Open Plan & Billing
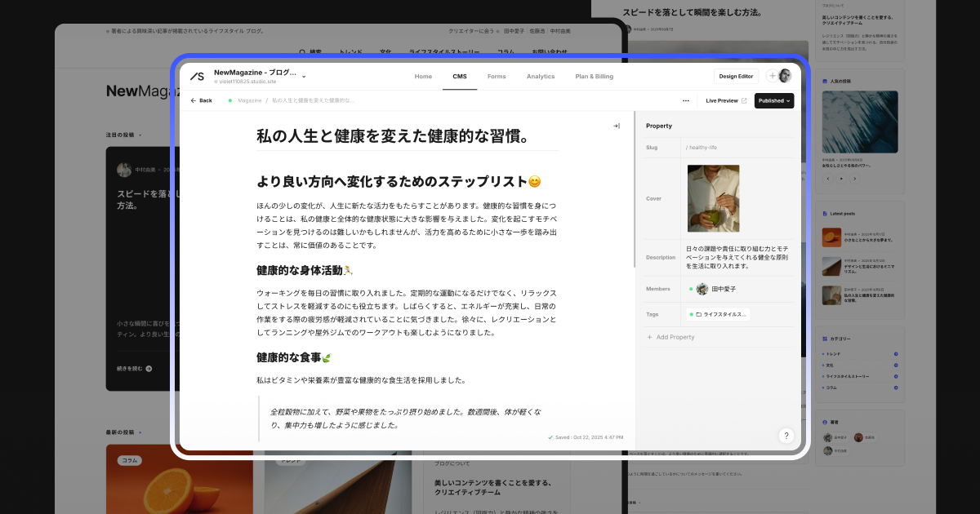Screen dimensions: 980x514 click(595, 76)
